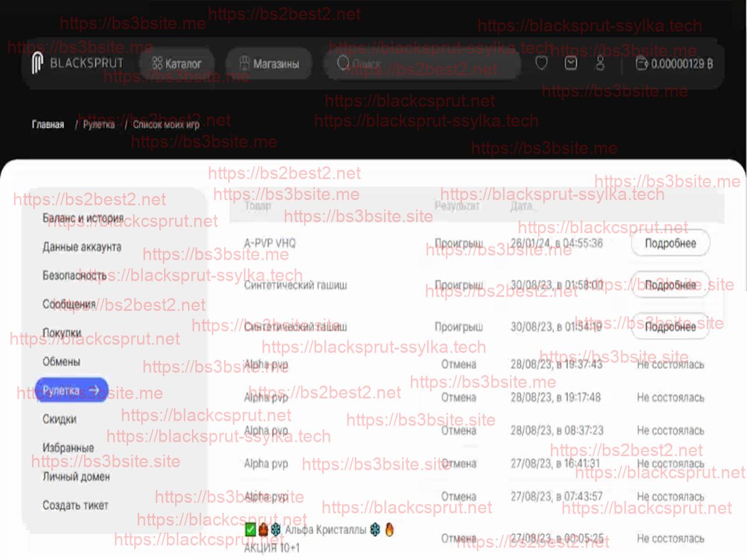Open favorites via the heart icon

pyautogui.click(x=542, y=63)
